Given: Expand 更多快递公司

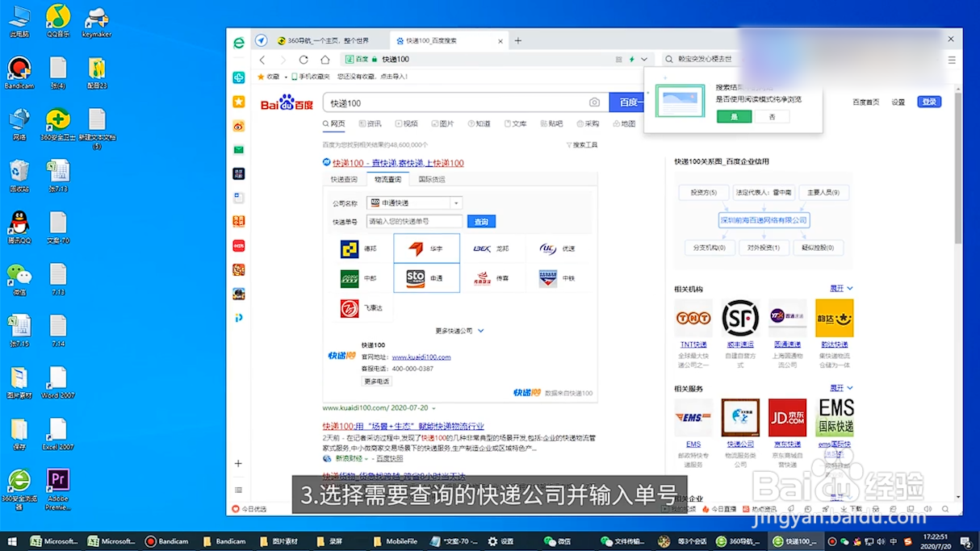Looking at the screenshot, I should 459,331.
